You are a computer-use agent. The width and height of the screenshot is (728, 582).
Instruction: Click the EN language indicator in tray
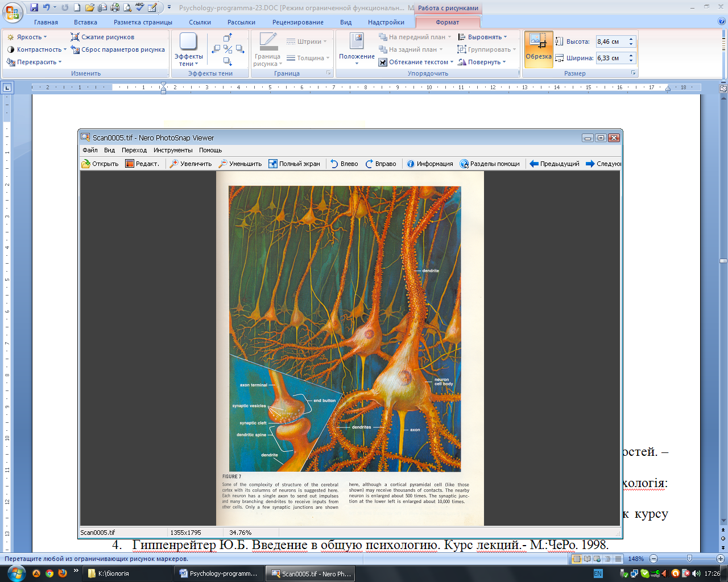click(598, 573)
